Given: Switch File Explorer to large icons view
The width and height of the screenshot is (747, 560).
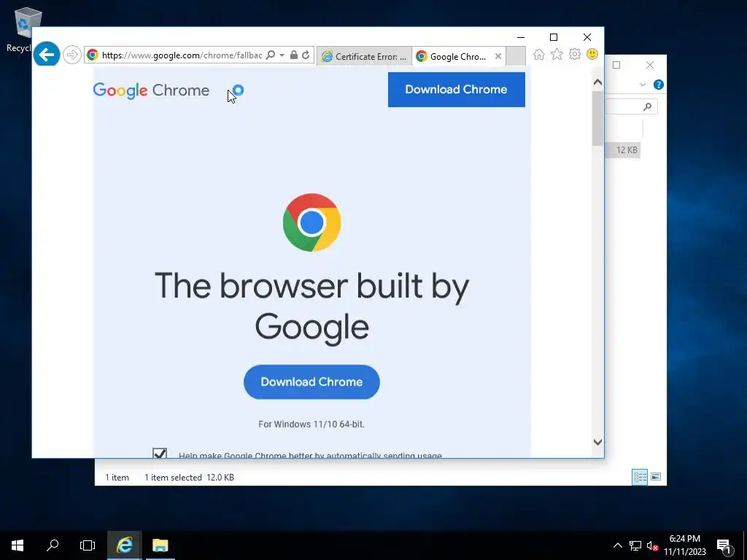Looking at the screenshot, I should 656,477.
